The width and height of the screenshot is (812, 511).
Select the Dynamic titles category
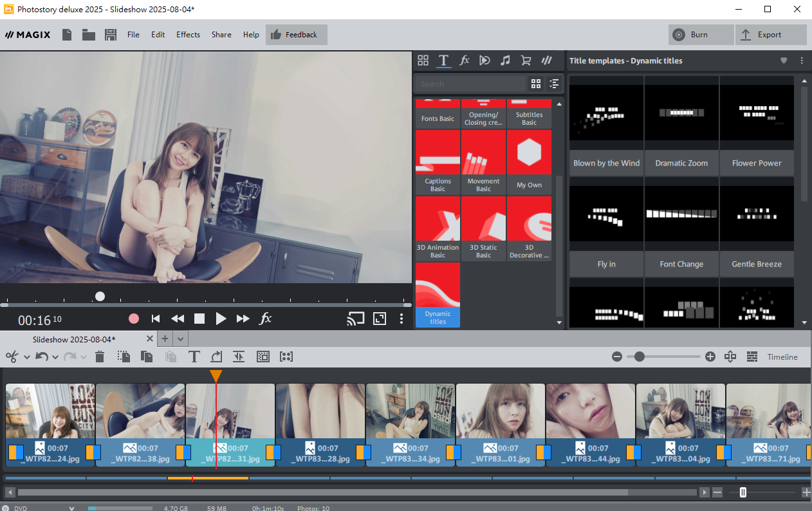(x=438, y=295)
